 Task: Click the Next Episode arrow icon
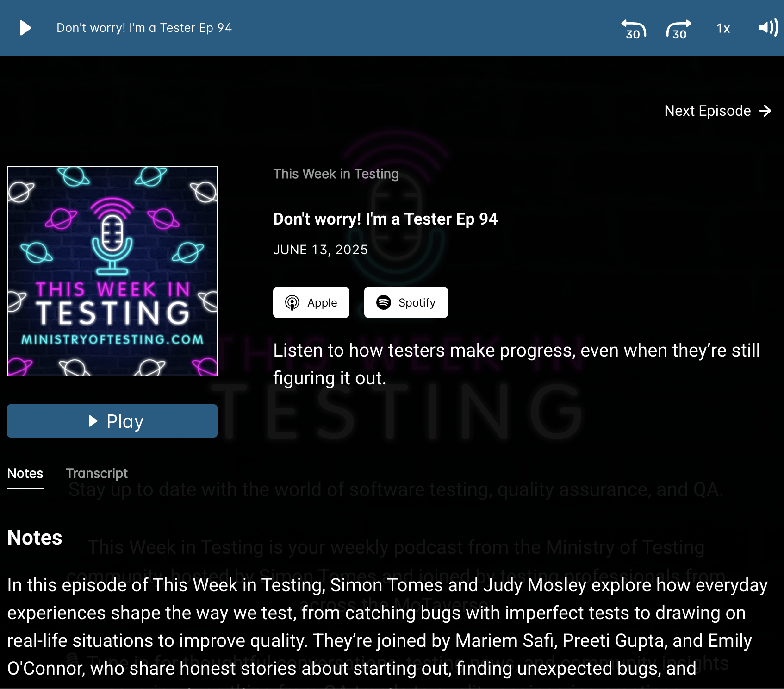(x=765, y=111)
